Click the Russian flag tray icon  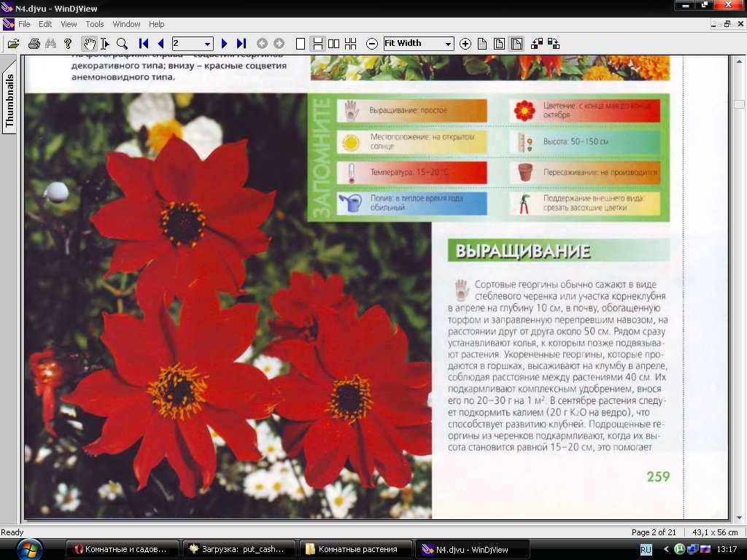[705, 549]
